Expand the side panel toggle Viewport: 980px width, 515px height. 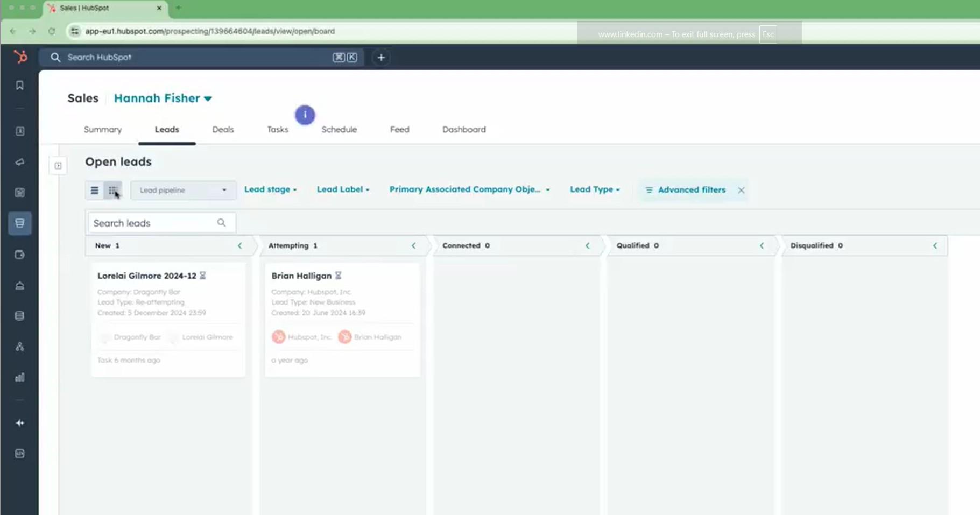point(58,166)
